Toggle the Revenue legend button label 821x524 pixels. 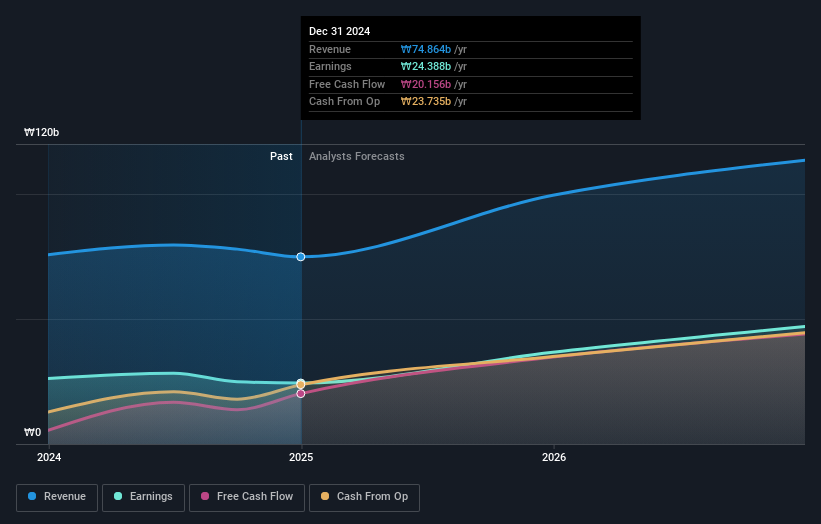pos(65,497)
